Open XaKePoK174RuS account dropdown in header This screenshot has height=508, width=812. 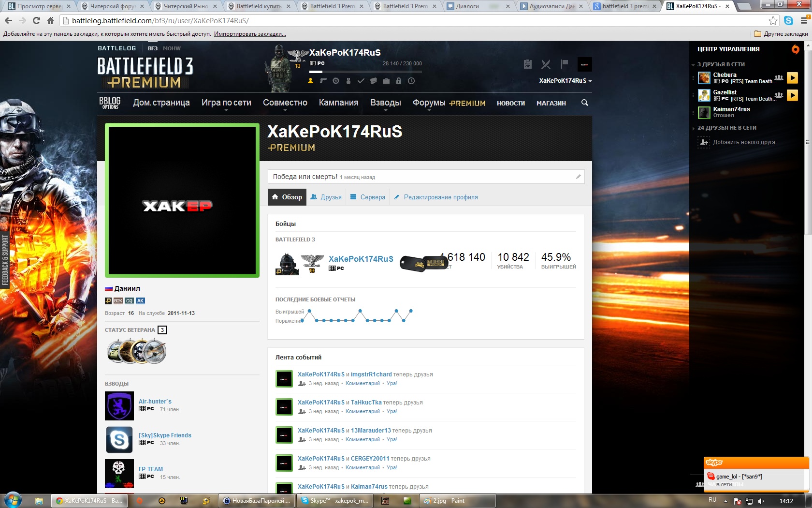[x=565, y=81]
